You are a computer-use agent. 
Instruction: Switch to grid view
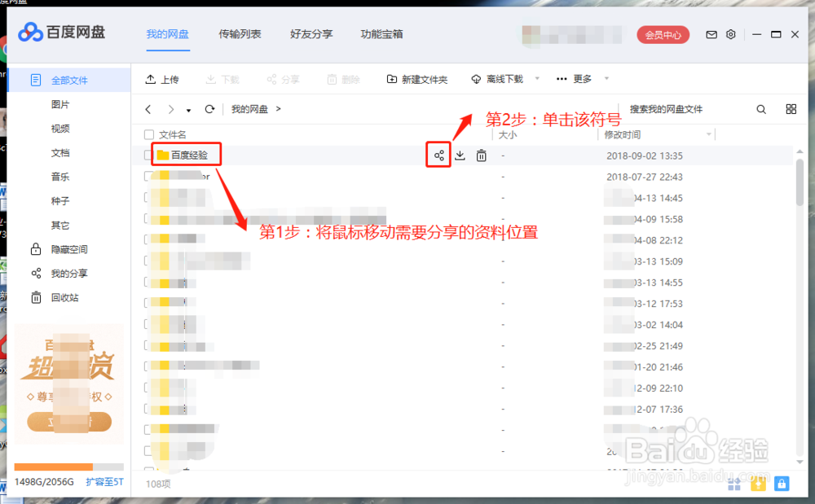coord(791,109)
